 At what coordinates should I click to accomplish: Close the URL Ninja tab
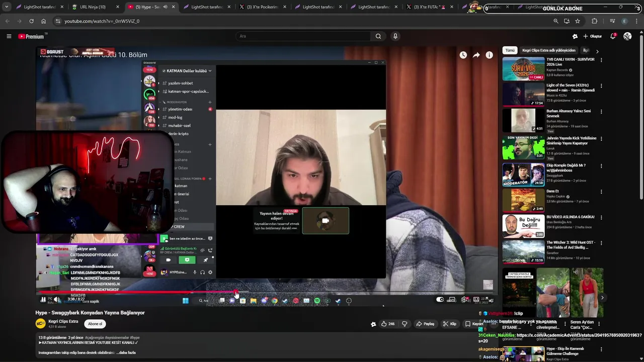tap(118, 7)
